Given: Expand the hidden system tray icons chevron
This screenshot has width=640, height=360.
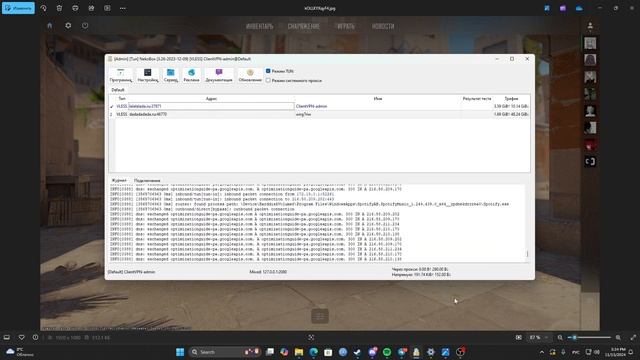Looking at the screenshot, I should [542, 352].
